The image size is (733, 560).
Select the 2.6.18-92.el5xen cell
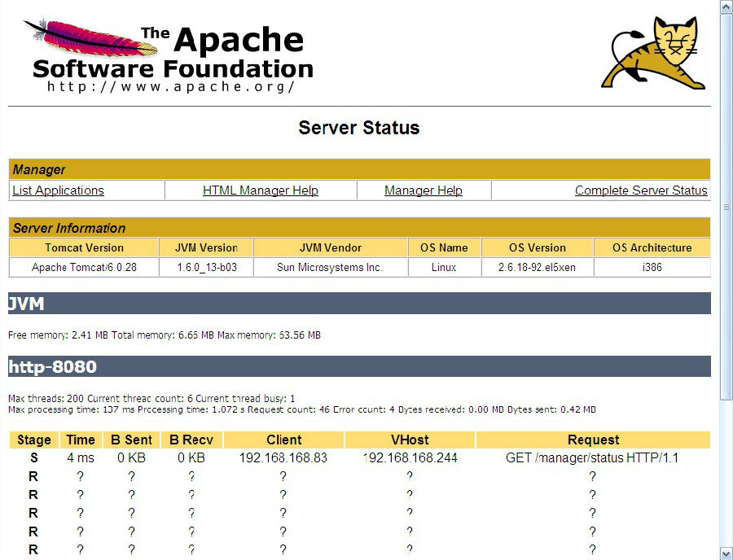coord(538,267)
